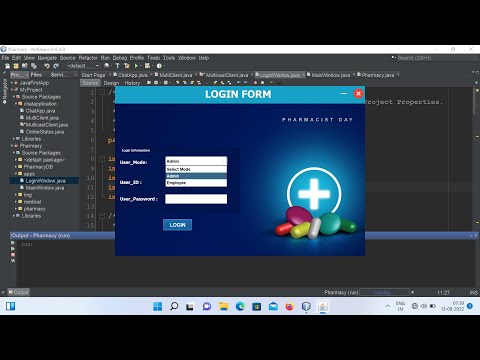Image resolution: width=480 pixels, height=360 pixels.
Task: Open the Mail app from taskbar
Action: tap(273, 306)
